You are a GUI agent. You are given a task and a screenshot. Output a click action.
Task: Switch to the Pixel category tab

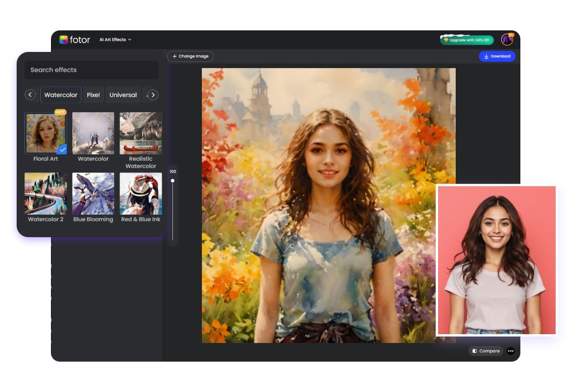point(93,95)
